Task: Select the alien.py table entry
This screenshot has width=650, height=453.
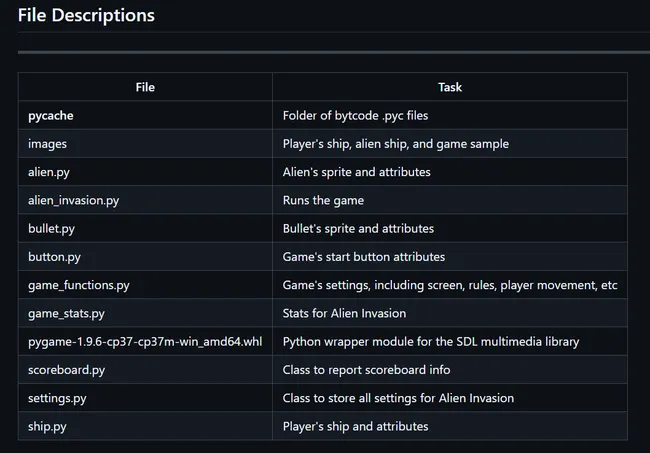Action: point(49,172)
